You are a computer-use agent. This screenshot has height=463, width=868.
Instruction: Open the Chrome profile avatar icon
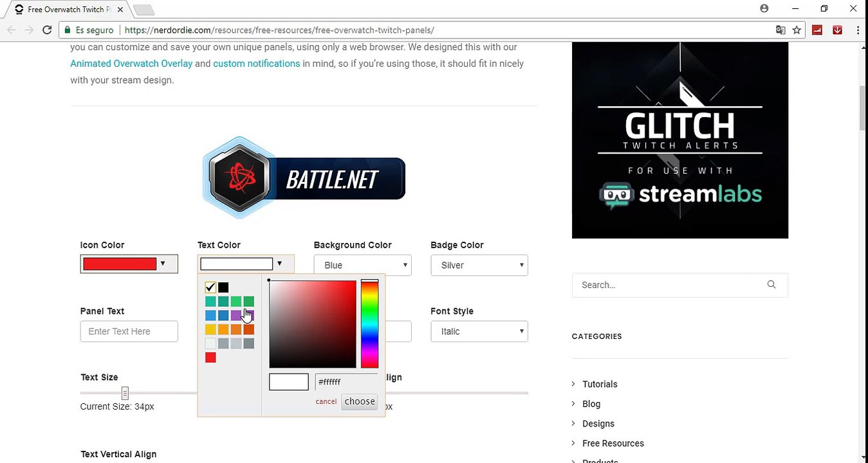pyautogui.click(x=764, y=8)
